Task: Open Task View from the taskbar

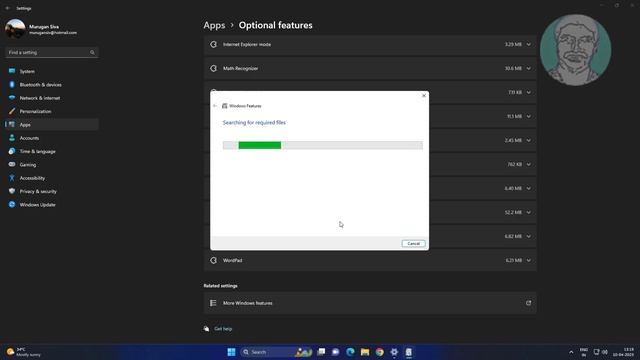Action: tap(322, 352)
